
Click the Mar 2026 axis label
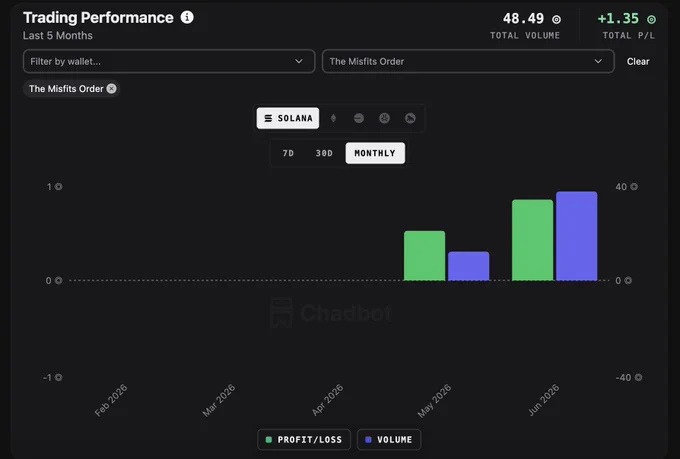pos(219,400)
